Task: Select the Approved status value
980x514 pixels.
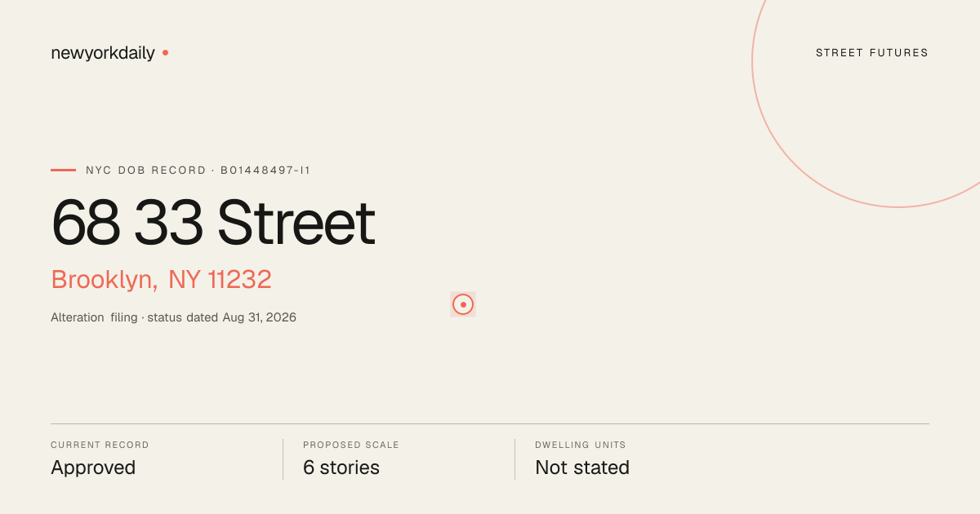Action: click(93, 467)
